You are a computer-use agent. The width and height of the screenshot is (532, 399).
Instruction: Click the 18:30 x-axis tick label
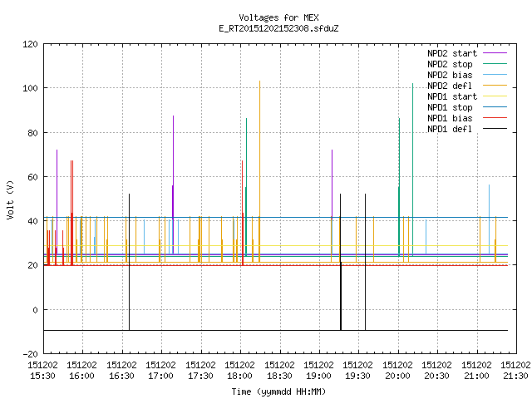coord(279,376)
